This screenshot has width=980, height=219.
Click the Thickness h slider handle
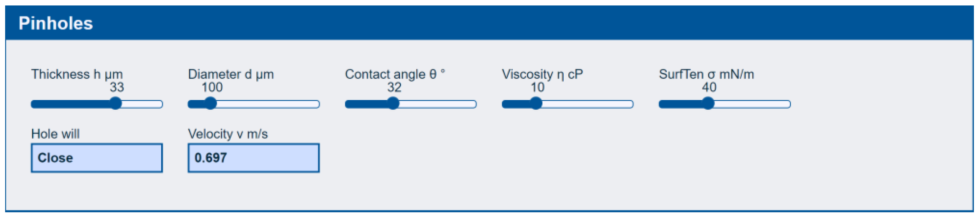click(116, 104)
